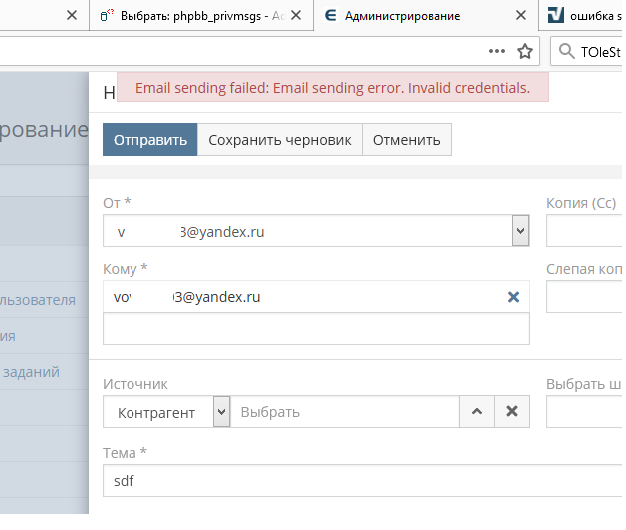Image resolution: width=626 pixels, height=530 pixels.
Task: Open the three-dots page actions menu
Action: 497,51
